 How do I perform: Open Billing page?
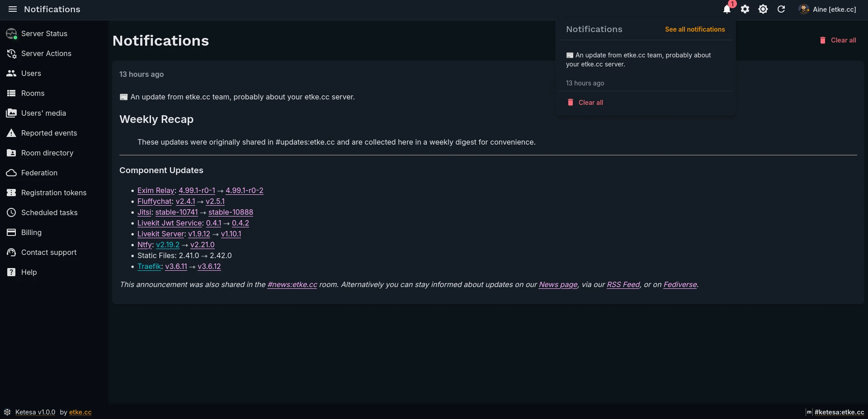click(x=54, y=232)
